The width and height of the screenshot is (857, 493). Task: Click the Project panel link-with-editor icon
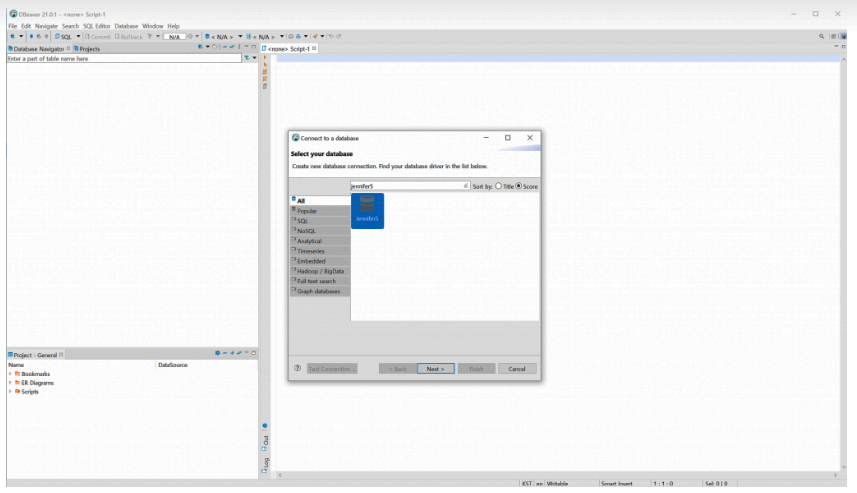(x=239, y=353)
